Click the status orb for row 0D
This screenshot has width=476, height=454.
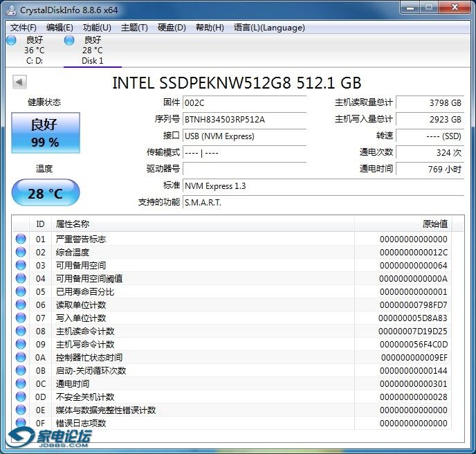click(21, 397)
